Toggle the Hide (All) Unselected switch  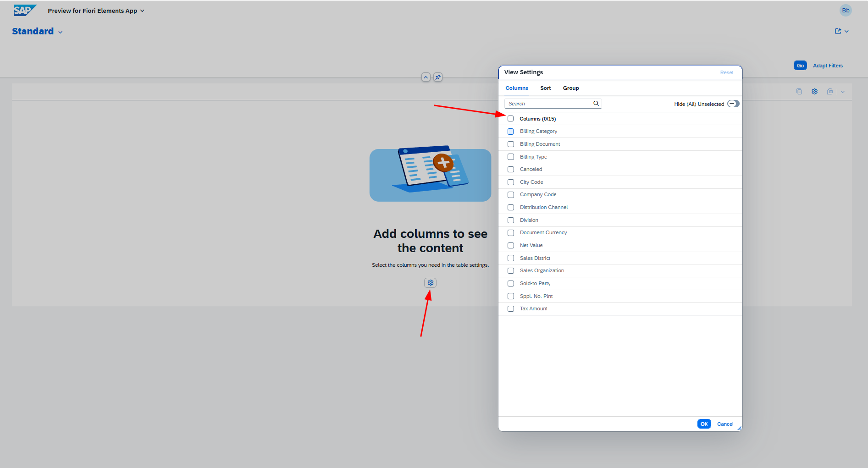733,104
